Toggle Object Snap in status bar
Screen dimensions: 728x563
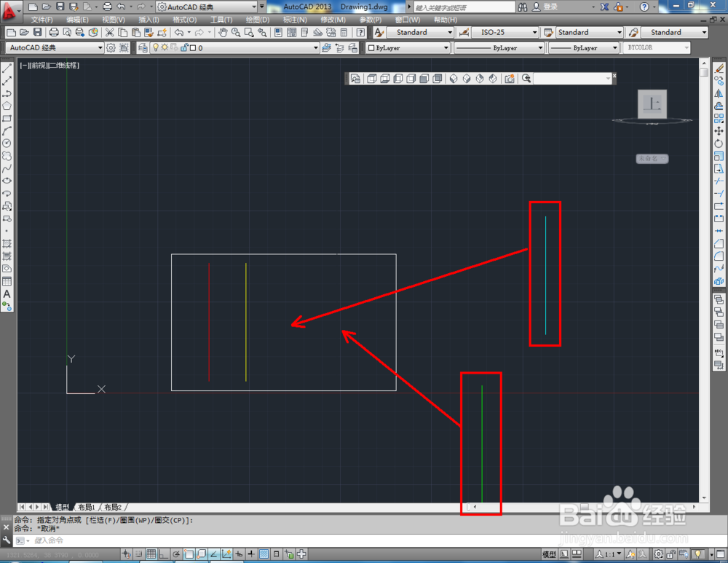189,554
